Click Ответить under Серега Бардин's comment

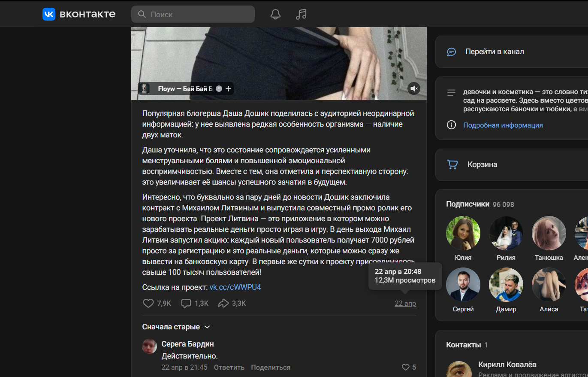tap(229, 368)
